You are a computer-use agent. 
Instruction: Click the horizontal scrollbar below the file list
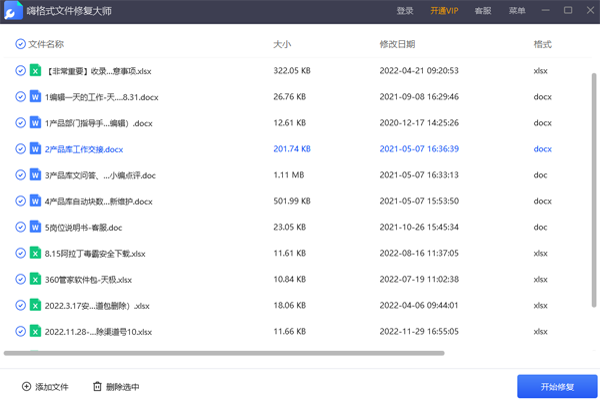coord(225,353)
